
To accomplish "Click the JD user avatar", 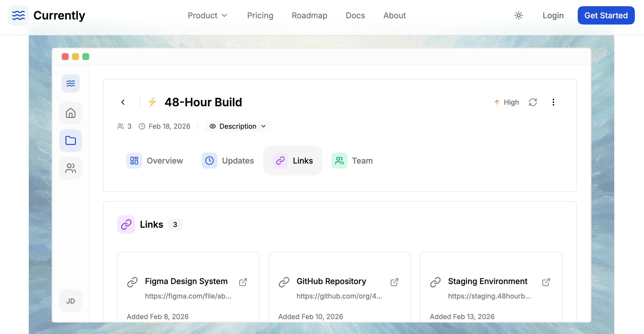I will pos(70,301).
